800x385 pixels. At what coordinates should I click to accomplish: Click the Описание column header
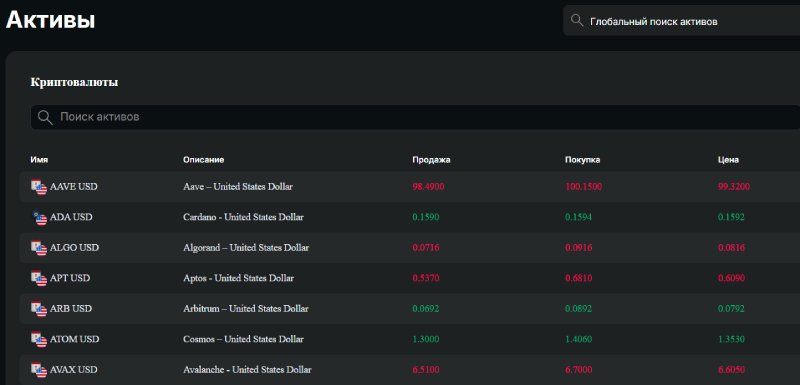coord(204,160)
